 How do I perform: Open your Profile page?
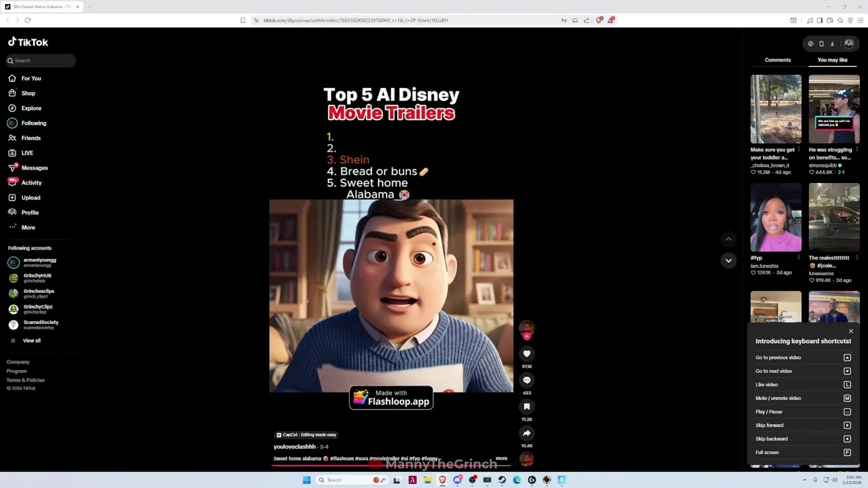tap(24, 213)
